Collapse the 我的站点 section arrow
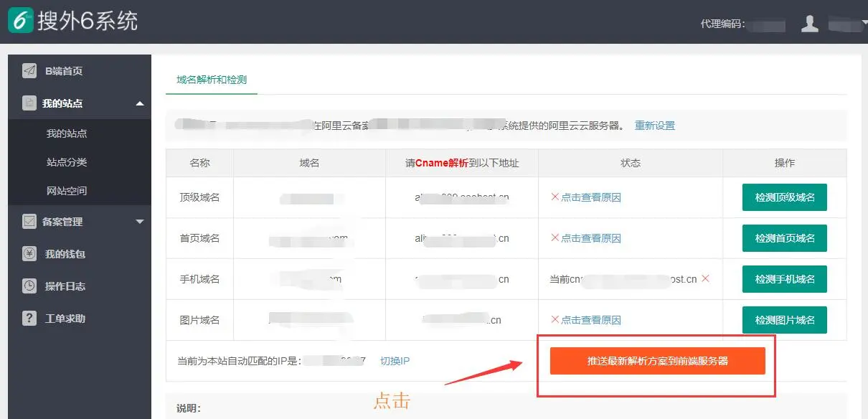The width and height of the screenshot is (868, 419). point(140,103)
